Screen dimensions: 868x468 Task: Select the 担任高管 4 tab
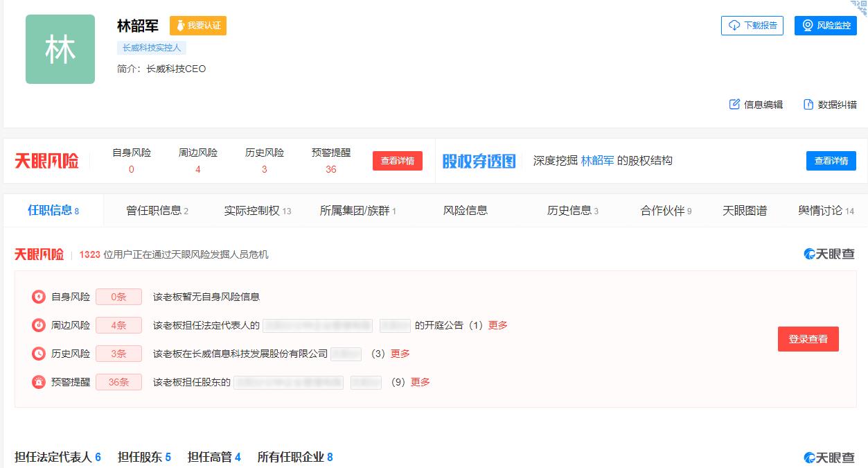tap(214, 457)
